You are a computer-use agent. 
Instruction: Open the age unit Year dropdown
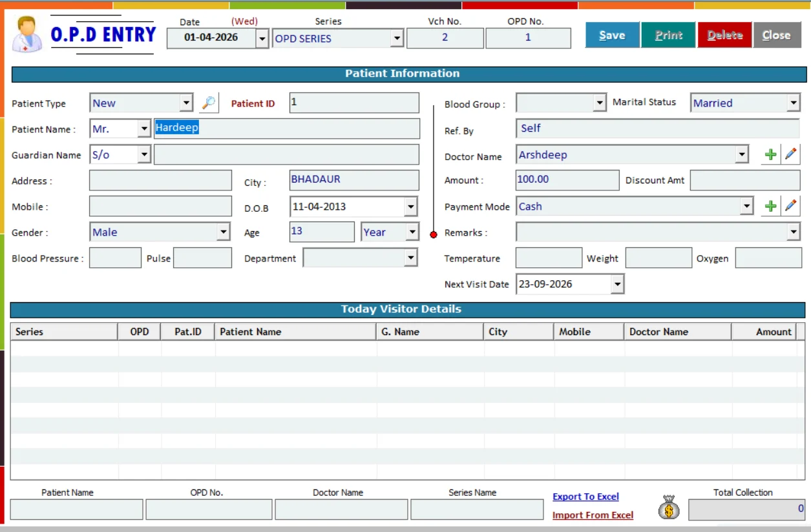pos(412,232)
